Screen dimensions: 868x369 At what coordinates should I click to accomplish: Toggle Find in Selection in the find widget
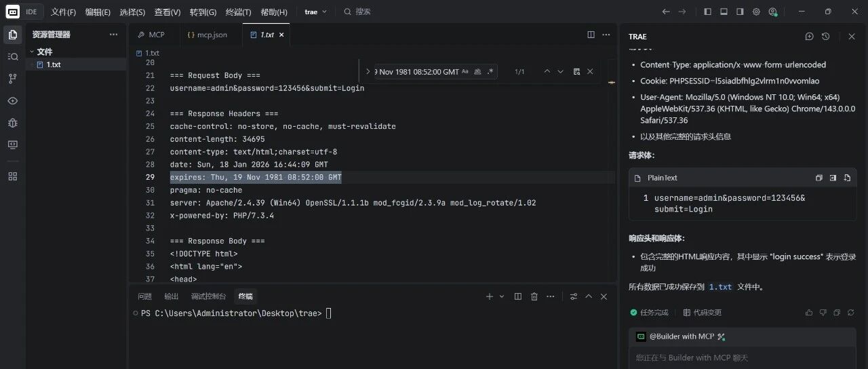point(576,71)
